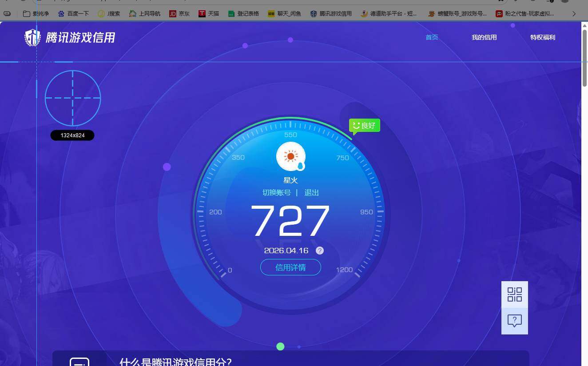Open the 百度一下 bookmark
The height and width of the screenshot is (366, 588).
(74, 13)
